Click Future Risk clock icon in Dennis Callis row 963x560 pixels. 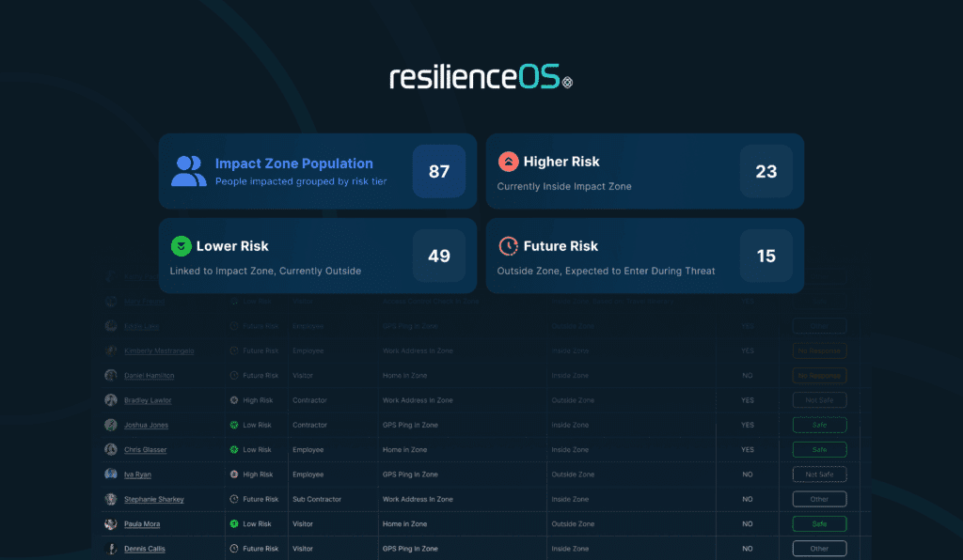pyautogui.click(x=234, y=549)
